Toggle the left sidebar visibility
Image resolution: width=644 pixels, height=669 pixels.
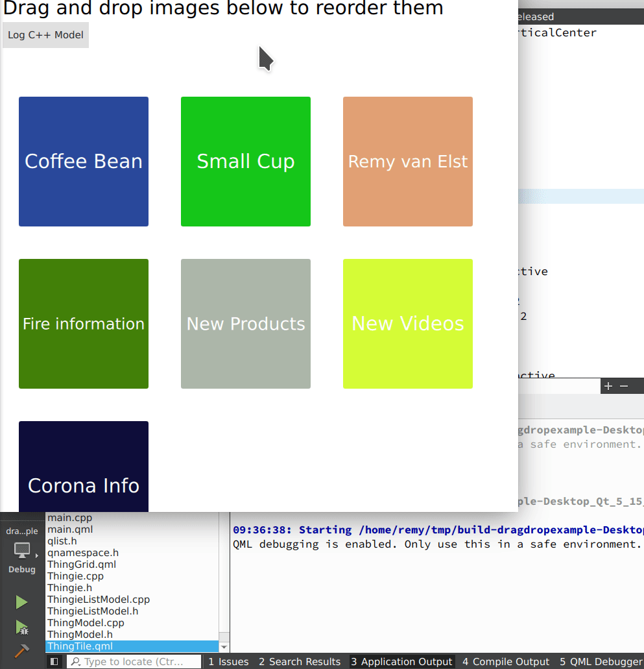click(54, 662)
